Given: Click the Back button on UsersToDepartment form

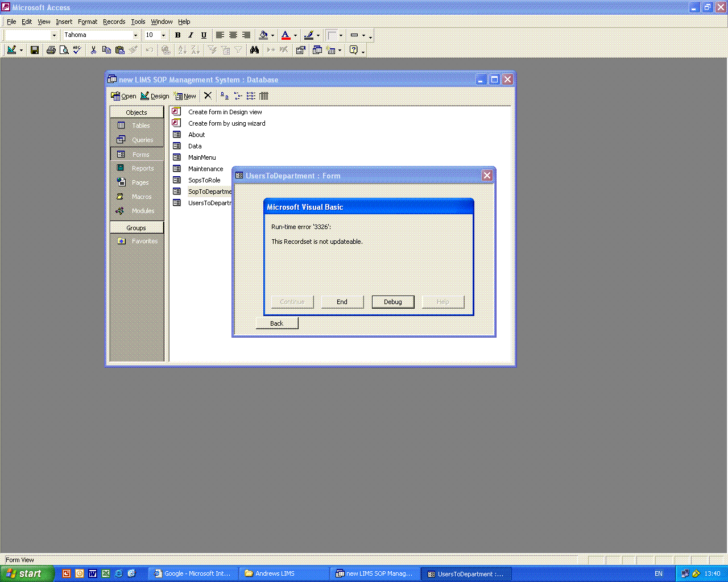Looking at the screenshot, I should point(277,323).
